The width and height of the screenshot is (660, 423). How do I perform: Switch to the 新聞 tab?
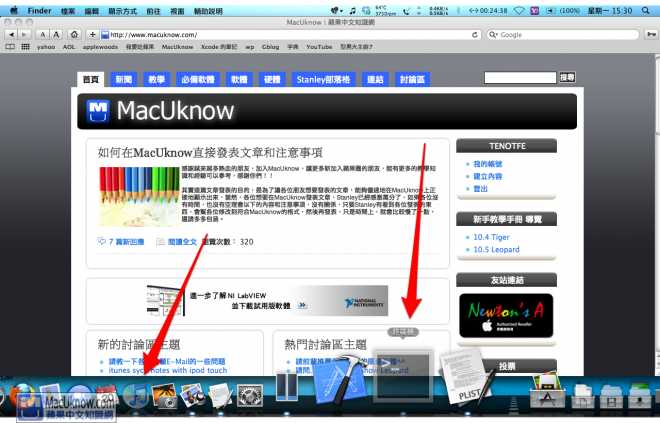pyautogui.click(x=124, y=79)
